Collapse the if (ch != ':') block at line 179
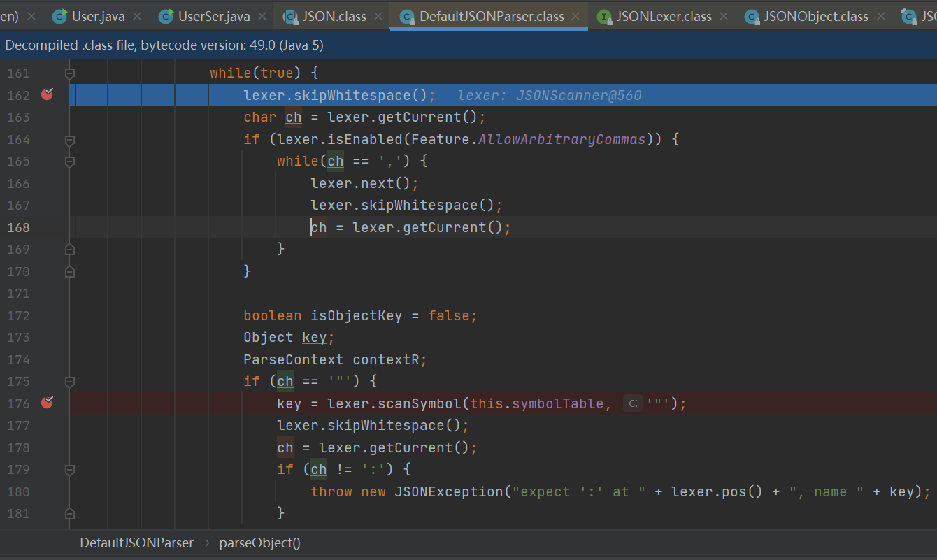The image size is (937, 560). click(x=70, y=470)
